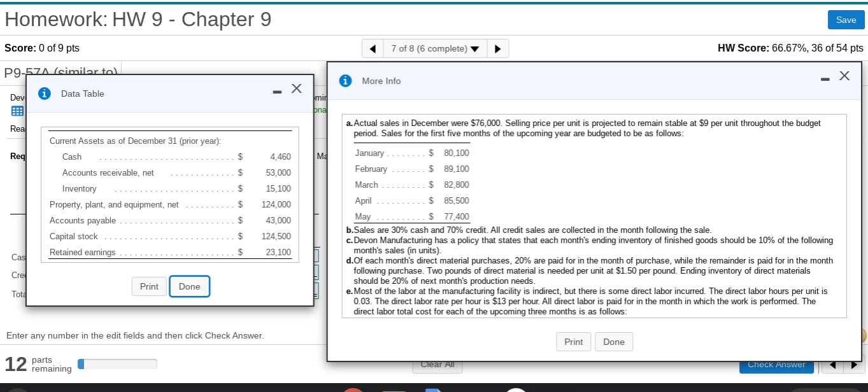The image size is (868, 392).
Task: Select May sales 77,400
Action: [x=457, y=216]
